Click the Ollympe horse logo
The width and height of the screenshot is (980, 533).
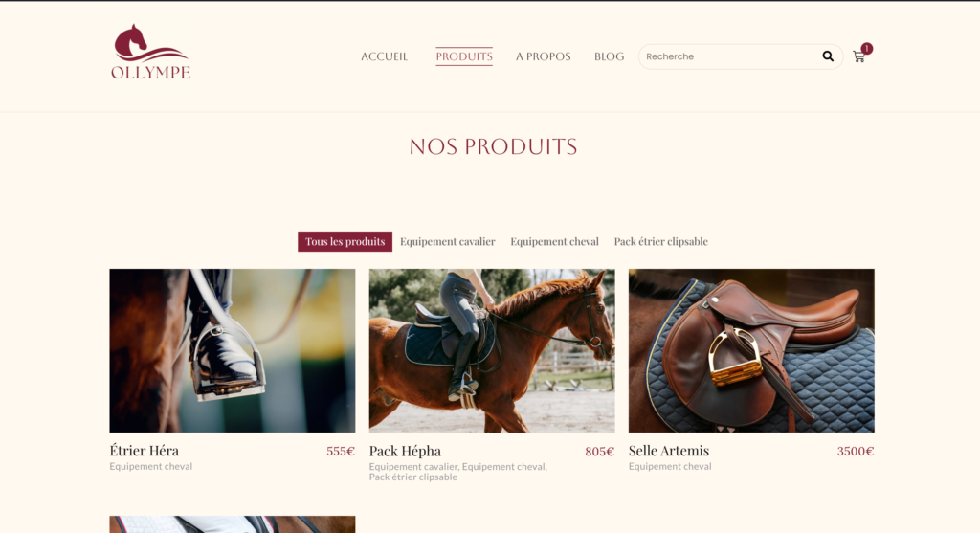tap(150, 52)
